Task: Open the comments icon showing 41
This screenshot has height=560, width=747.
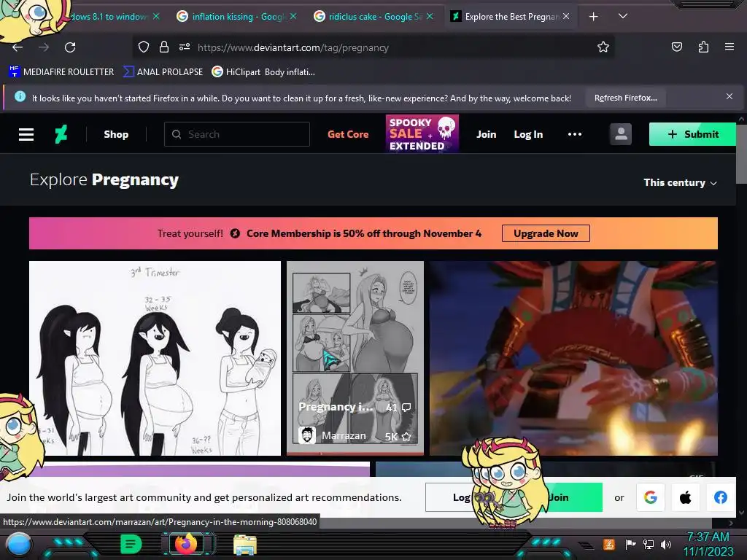Action: click(398, 407)
